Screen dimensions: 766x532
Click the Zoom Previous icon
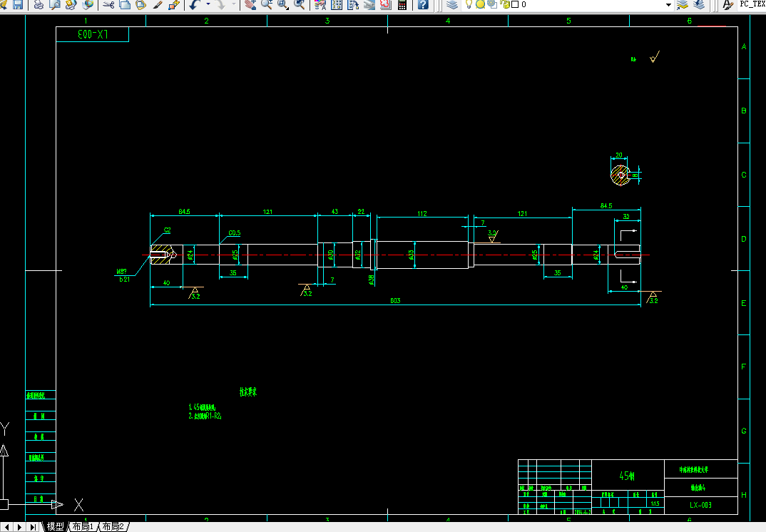pyautogui.click(x=300, y=4)
